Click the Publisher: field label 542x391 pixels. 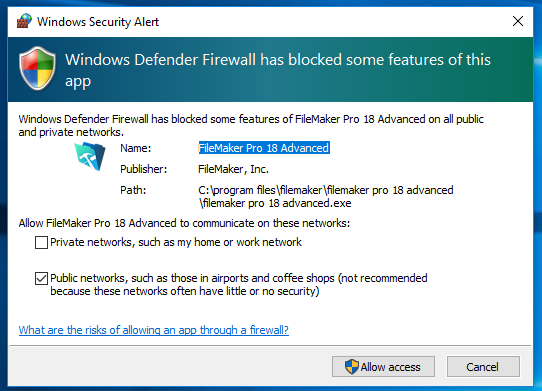point(143,169)
